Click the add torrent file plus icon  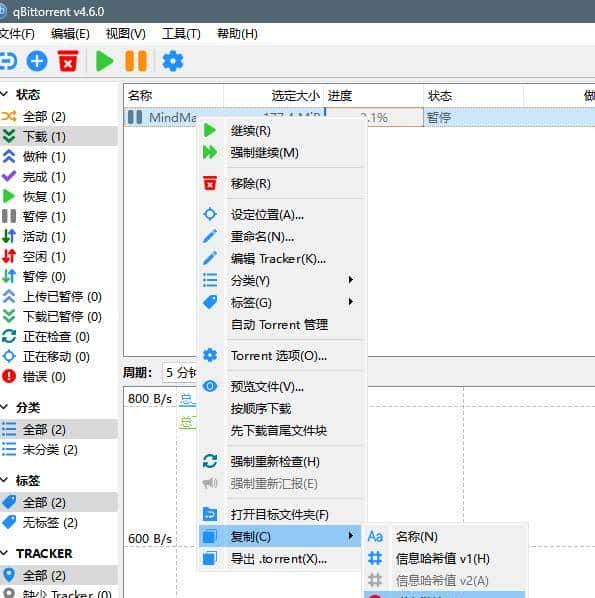click(37, 61)
